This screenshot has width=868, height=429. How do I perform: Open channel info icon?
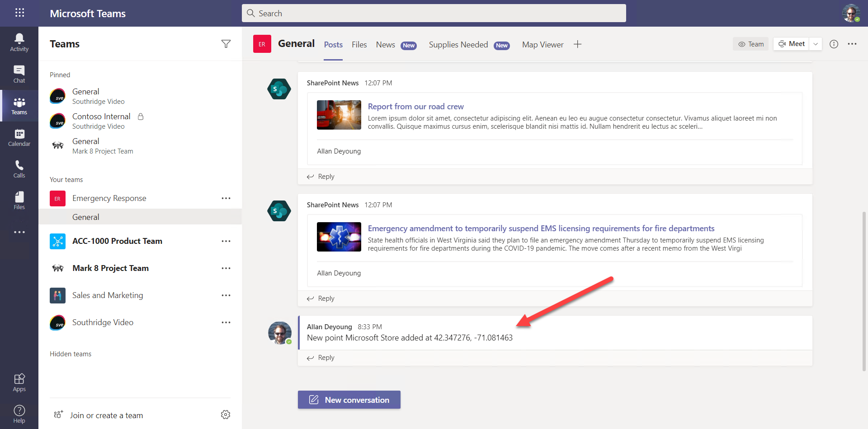(x=834, y=44)
